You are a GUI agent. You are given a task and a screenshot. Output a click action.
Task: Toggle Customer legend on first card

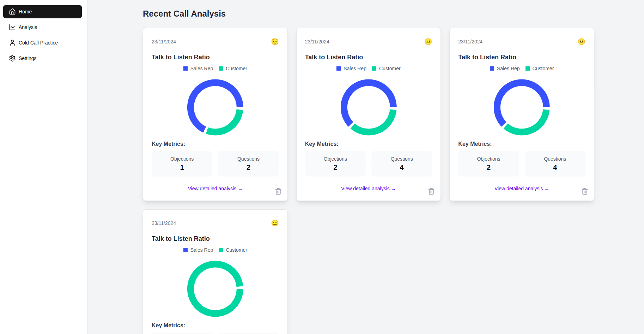coord(233,68)
